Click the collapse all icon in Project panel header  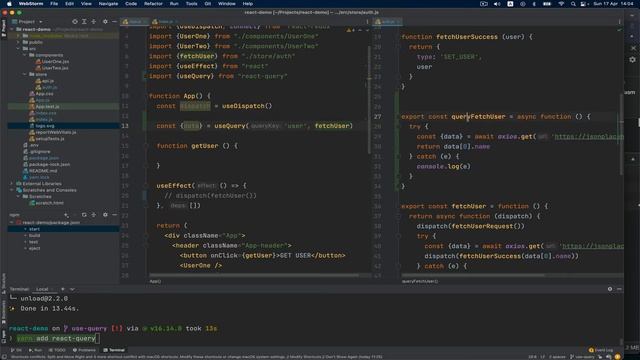93,21
